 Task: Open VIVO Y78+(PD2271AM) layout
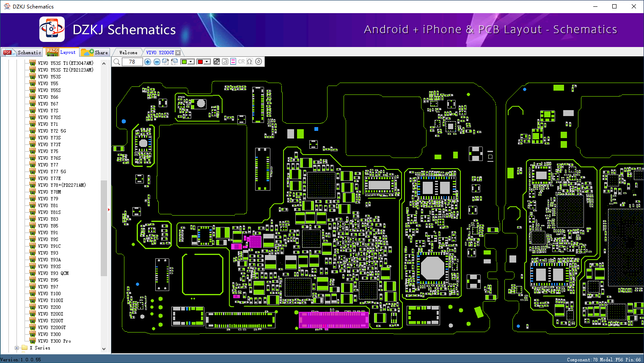(x=62, y=185)
